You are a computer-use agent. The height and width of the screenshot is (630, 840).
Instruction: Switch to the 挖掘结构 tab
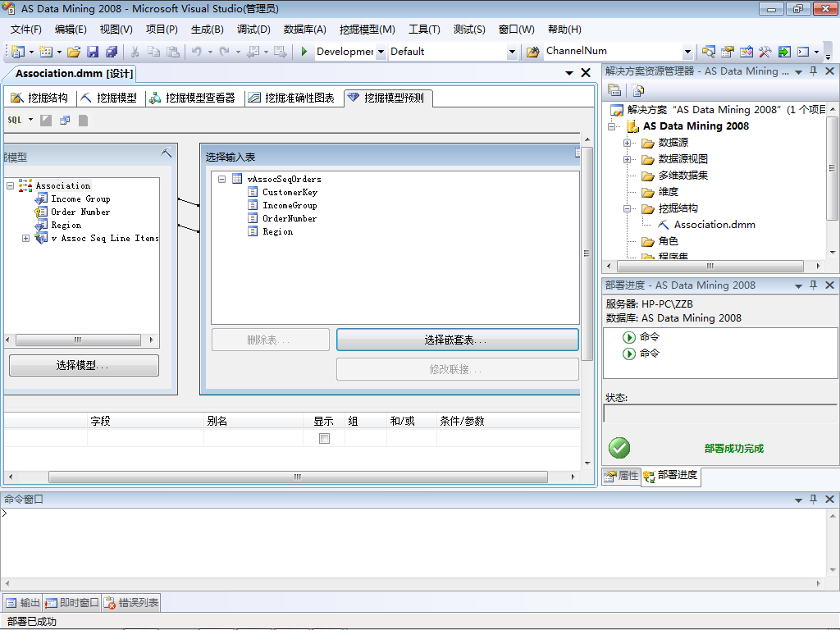(x=39, y=98)
